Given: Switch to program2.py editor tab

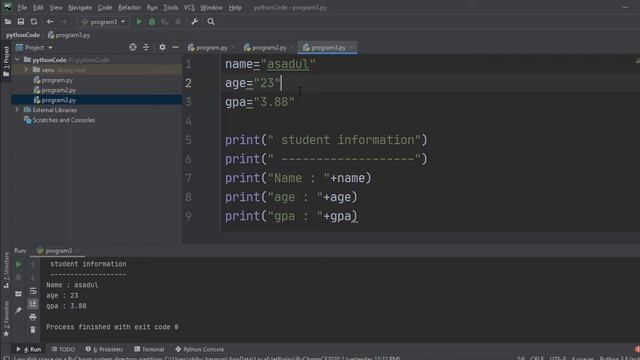Looking at the screenshot, I should click(x=269, y=48).
